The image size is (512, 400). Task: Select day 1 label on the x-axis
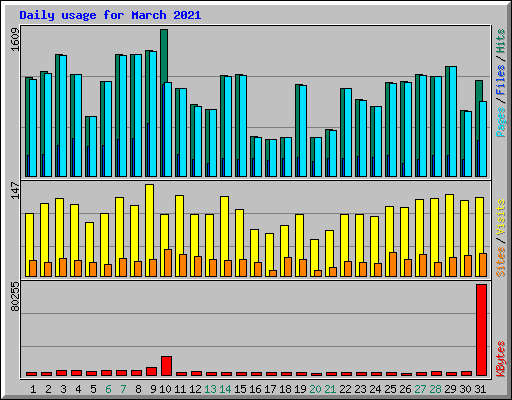[33, 389]
